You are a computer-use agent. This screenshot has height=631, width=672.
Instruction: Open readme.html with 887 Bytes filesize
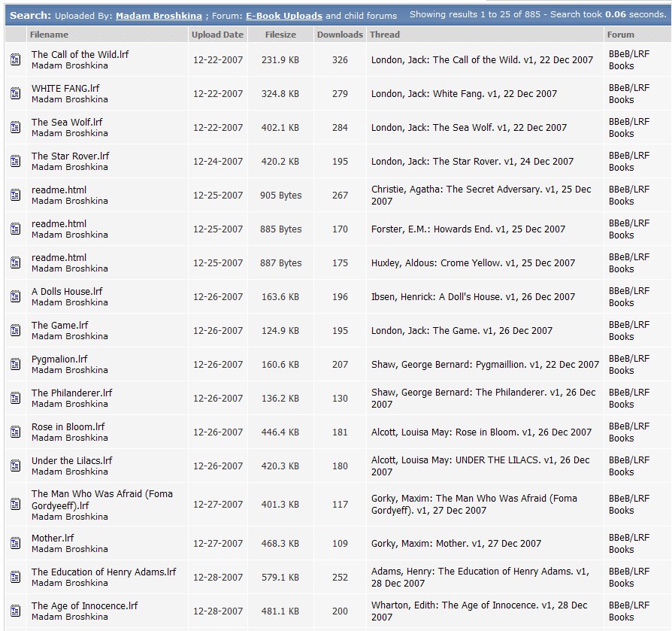click(59, 258)
